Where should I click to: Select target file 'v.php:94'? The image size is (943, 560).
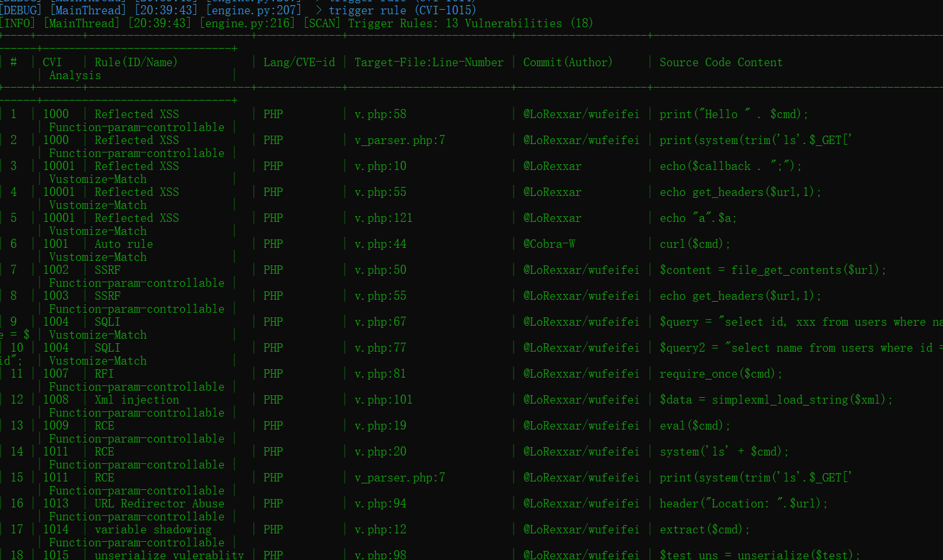pyautogui.click(x=381, y=504)
